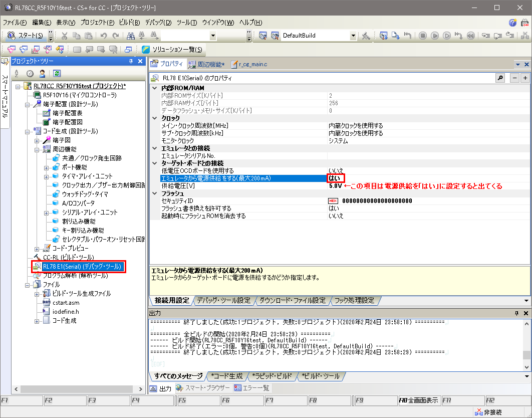532x418 pixels.
Task: Open Find with the binoculars icon
Action: click(131, 36)
